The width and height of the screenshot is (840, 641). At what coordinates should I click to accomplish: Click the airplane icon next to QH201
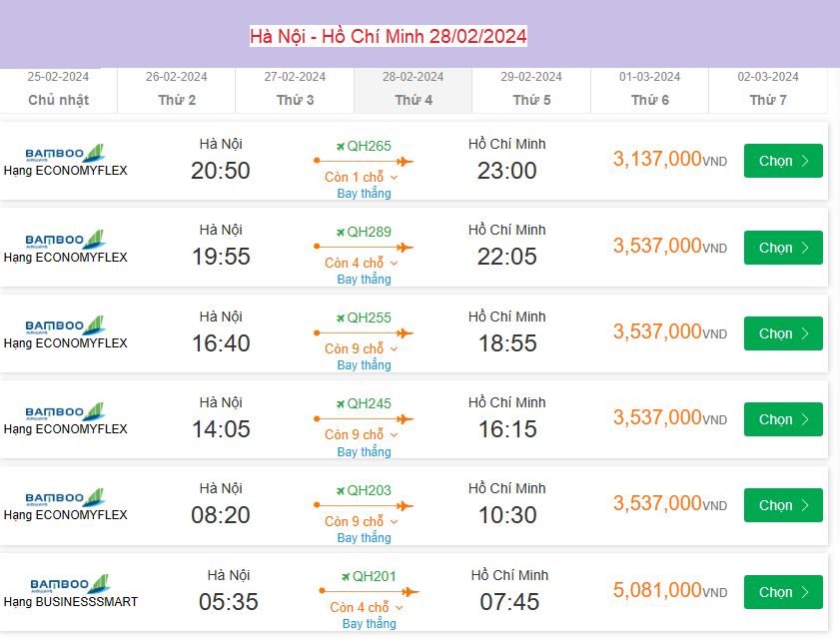346,576
